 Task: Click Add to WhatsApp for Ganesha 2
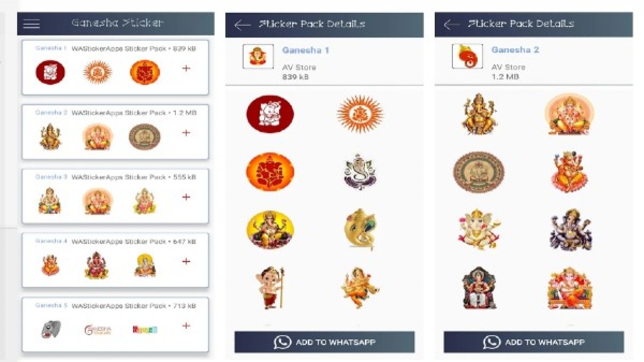tap(534, 342)
